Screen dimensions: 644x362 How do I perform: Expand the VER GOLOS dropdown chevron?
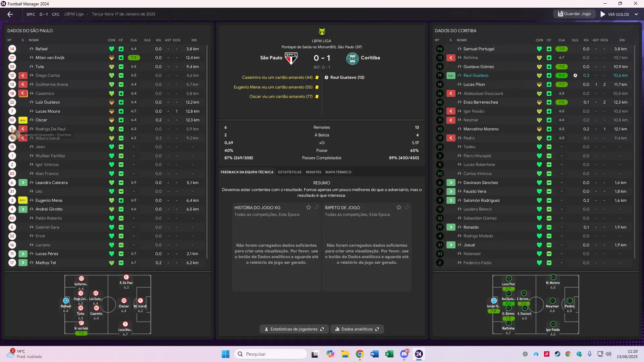636,14
